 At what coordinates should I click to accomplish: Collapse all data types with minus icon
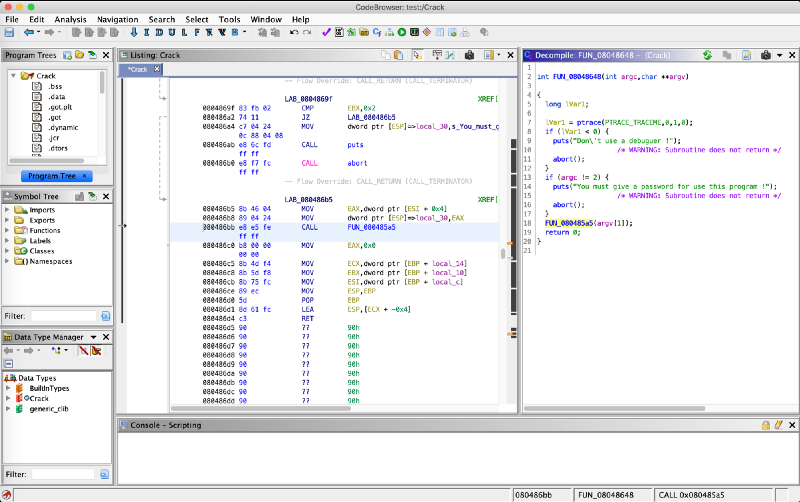click(9, 364)
